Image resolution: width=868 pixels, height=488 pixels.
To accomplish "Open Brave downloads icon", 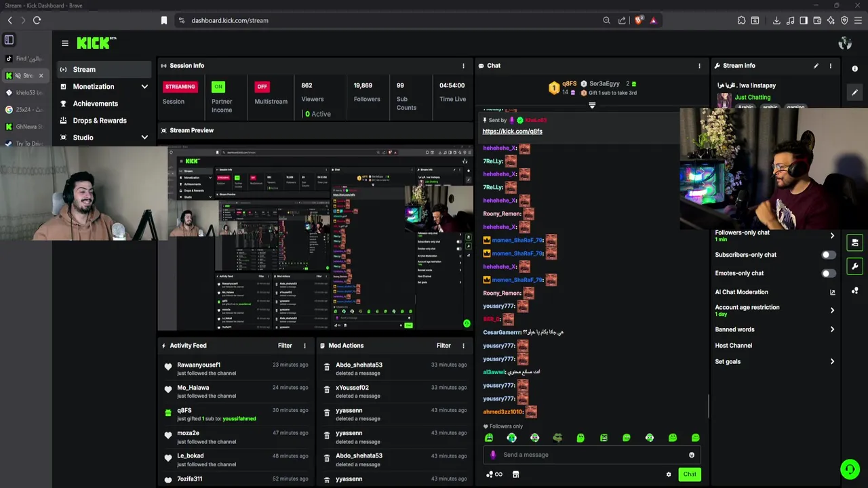I will (x=776, y=20).
